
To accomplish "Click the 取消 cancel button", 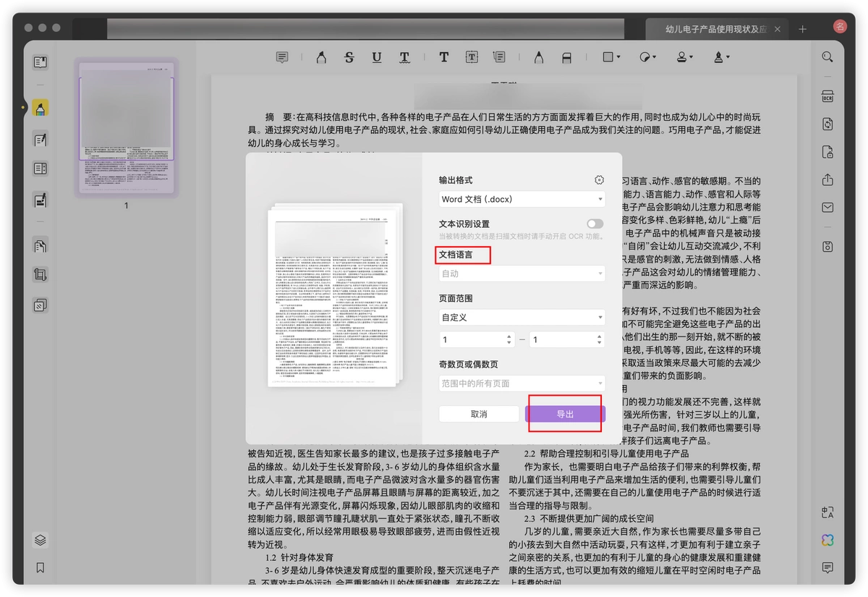I will point(479,414).
